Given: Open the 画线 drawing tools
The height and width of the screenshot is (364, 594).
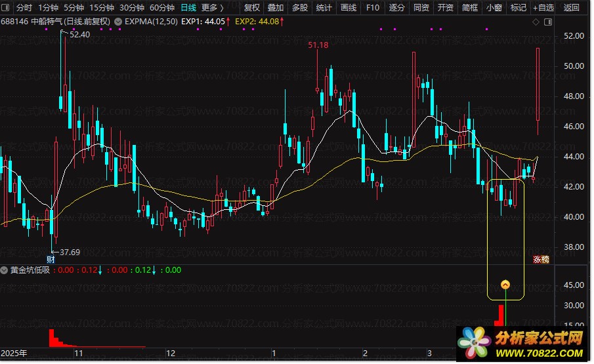Looking at the screenshot, I should point(349,8).
